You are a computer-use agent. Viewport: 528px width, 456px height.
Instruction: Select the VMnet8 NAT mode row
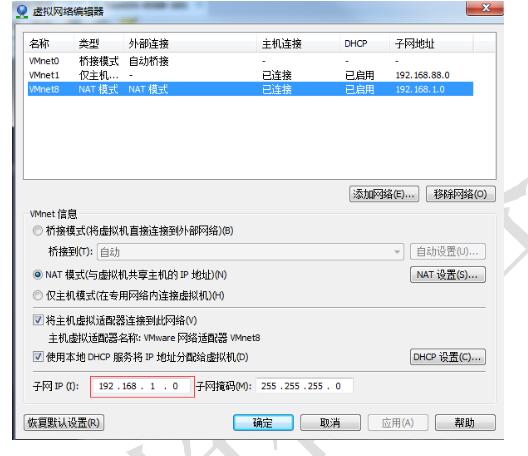250,89
